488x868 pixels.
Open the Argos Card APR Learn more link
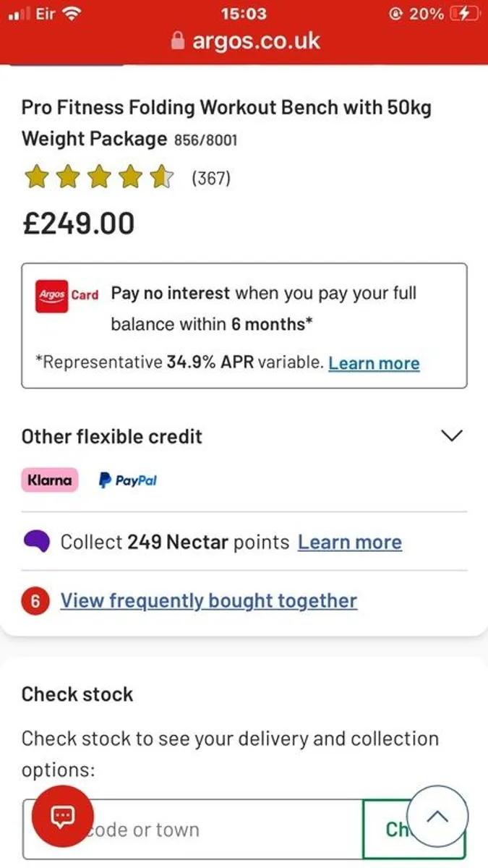point(374,362)
